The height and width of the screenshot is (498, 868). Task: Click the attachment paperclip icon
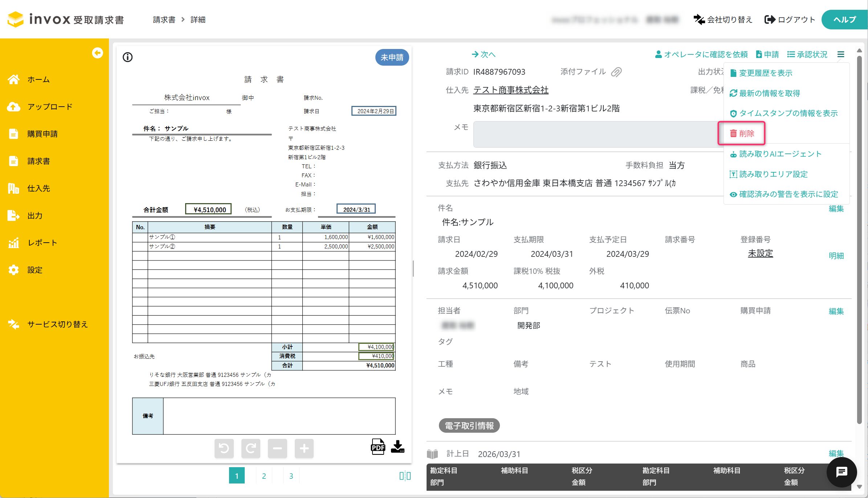(x=616, y=72)
